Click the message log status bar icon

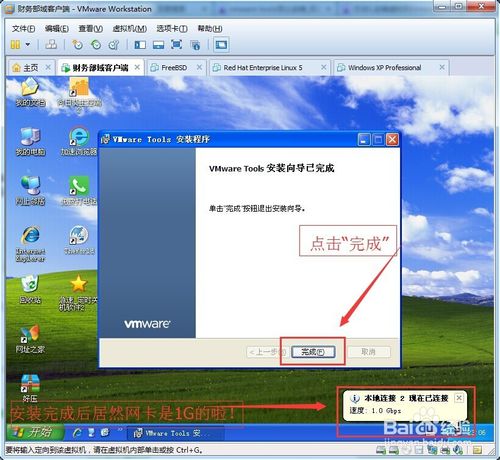pos(477,451)
